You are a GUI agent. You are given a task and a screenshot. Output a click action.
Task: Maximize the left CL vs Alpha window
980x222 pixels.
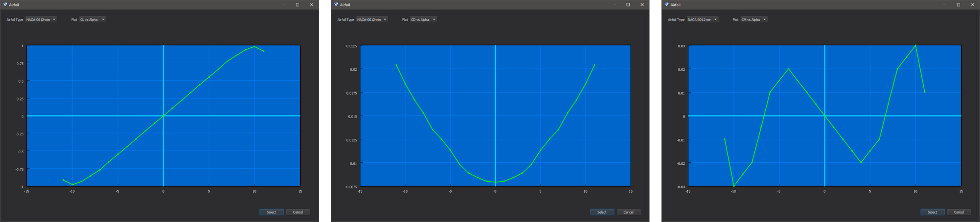tap(298, 4)
